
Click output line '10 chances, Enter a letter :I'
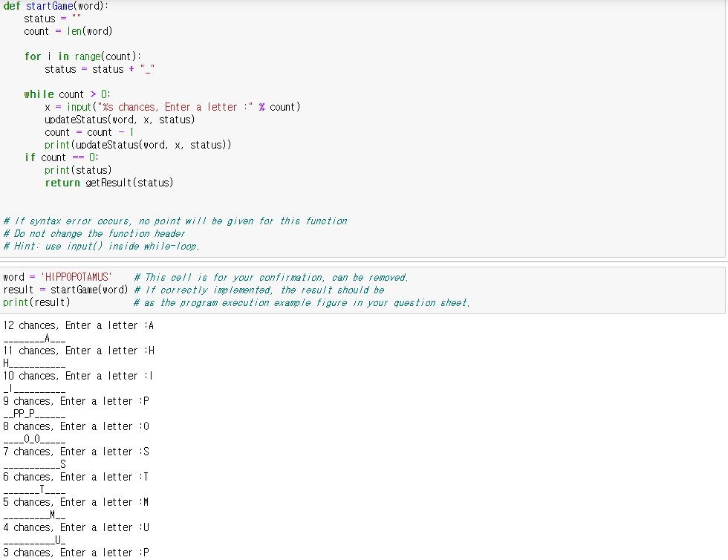click(78, 376)
